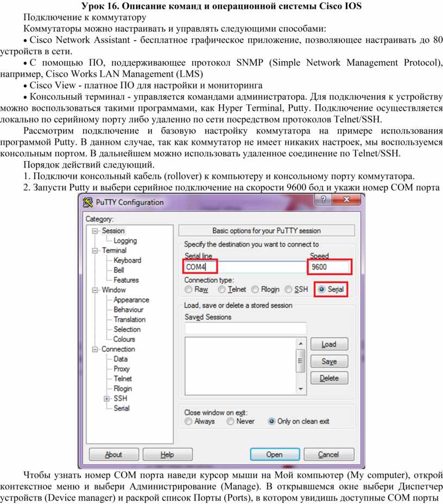Click Open to start the session
This screenshot has height=504, width=443.
tap(275, 455)
